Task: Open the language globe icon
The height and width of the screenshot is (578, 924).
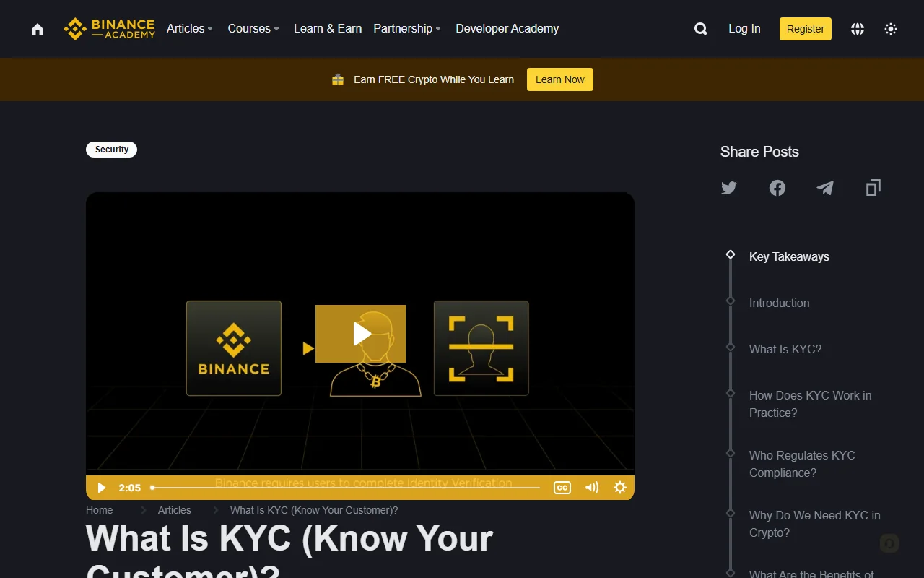Action: (x=858, y=29)
